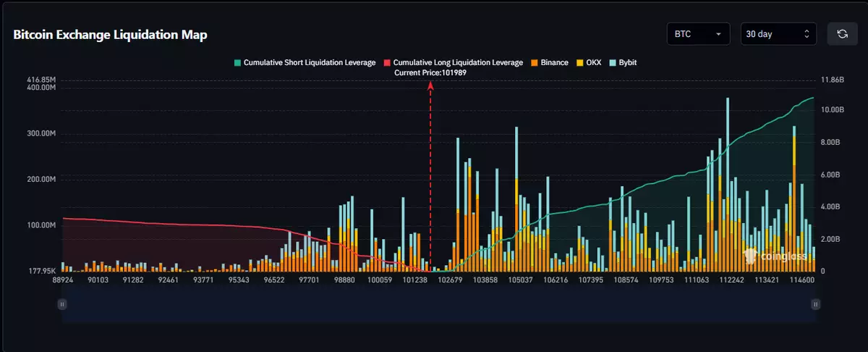Image resolution: width=868 pixels, height=352 pixels.
Task: Click the tallest bar near price 112242
Action: [x=727, y=181]
